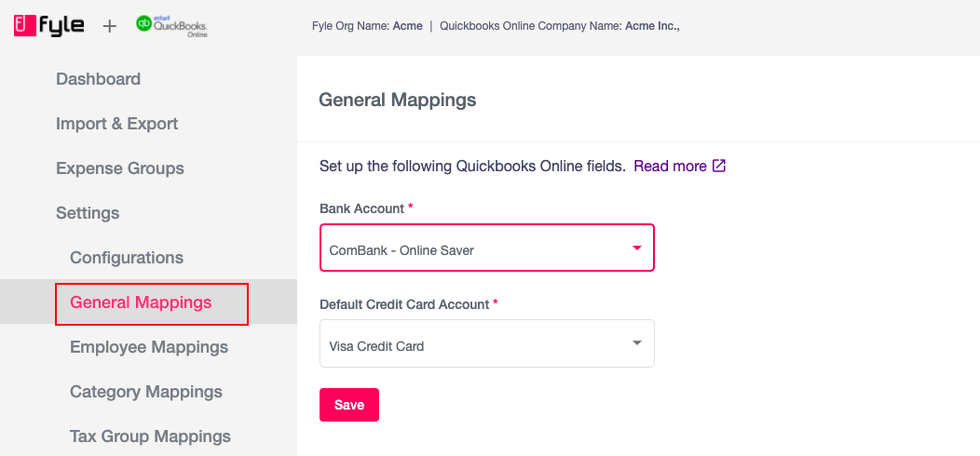Open the Visa Credit Card selector
Viewport: 980px width, 456px height.
[487, 343]
